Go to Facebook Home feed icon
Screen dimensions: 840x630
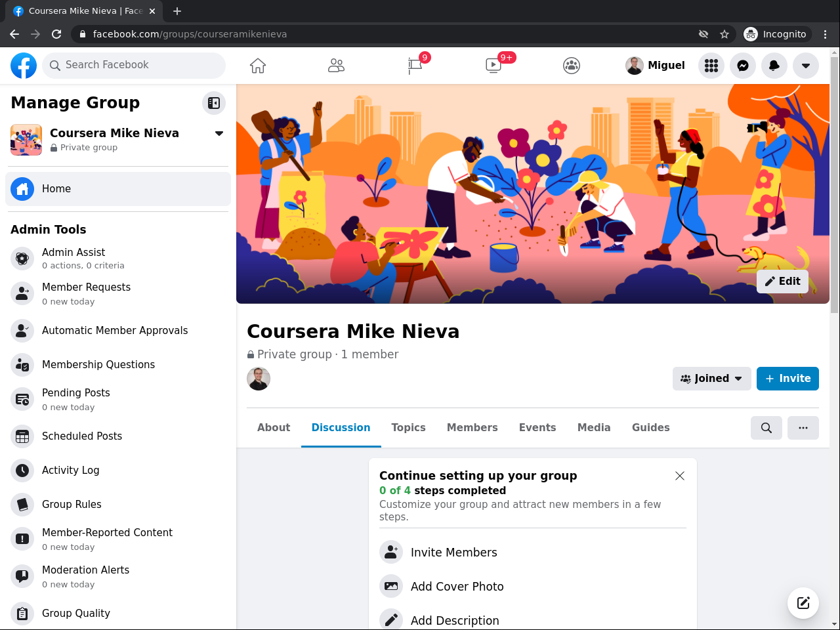(258, 66)
